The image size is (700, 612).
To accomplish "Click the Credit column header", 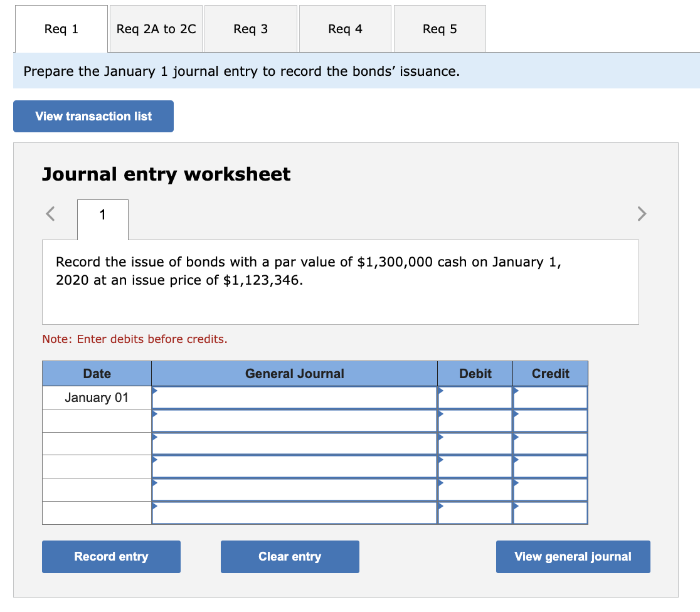I will [x=551, y=374].
